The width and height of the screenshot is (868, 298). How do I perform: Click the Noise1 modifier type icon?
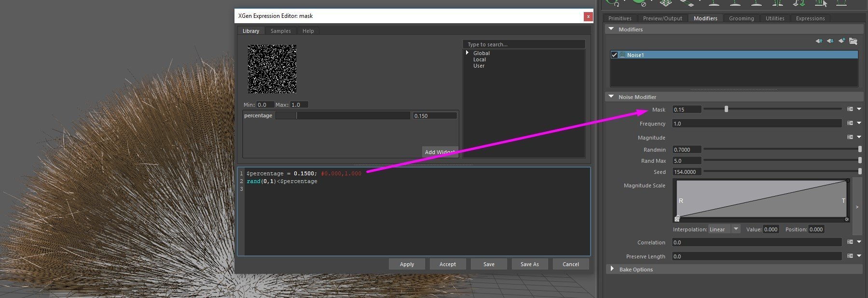pos(622,55)
